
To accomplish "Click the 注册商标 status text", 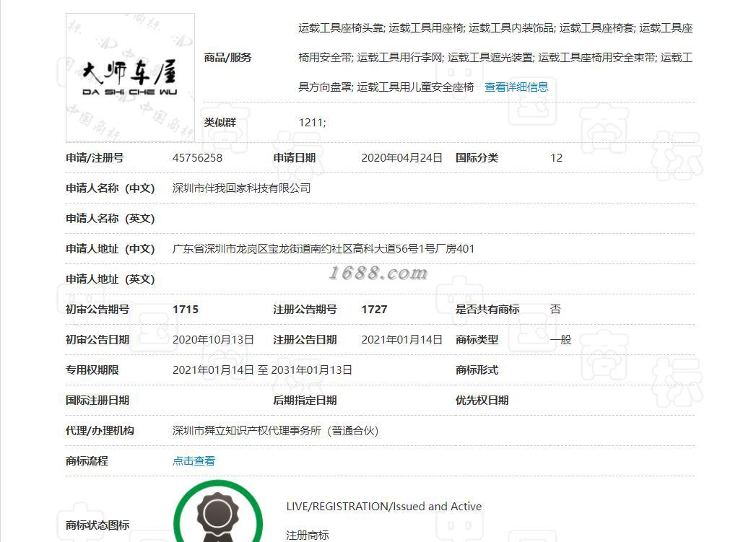I will click(308, 536).
